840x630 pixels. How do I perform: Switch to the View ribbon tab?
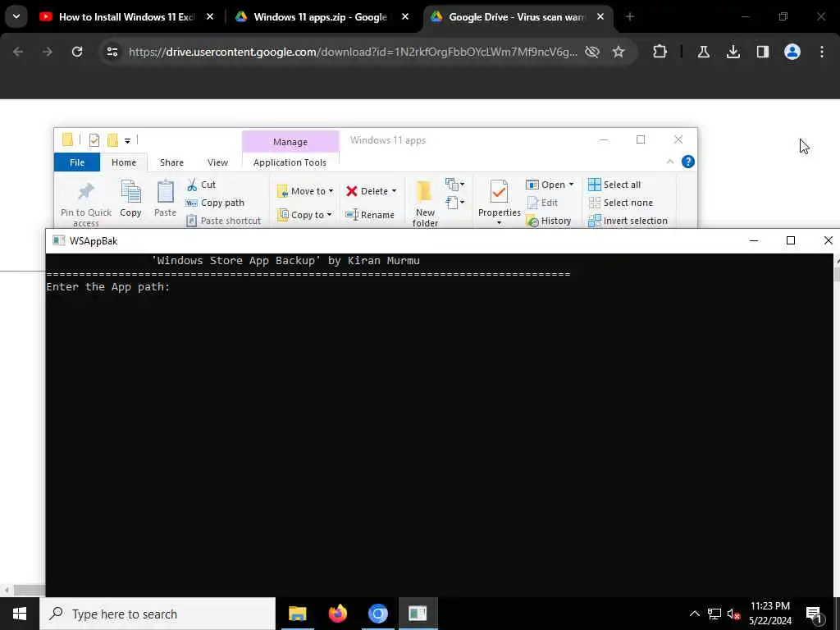pos(217,162)
